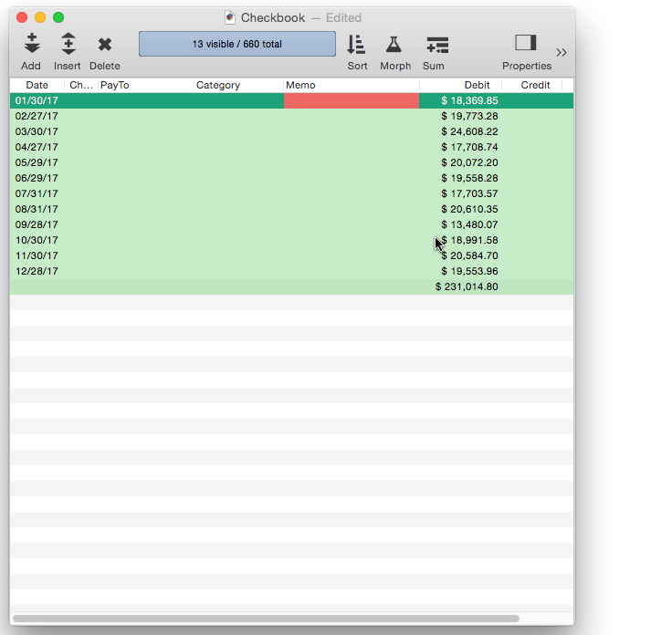Toggle the Properties panel icon

click(525, 43)
